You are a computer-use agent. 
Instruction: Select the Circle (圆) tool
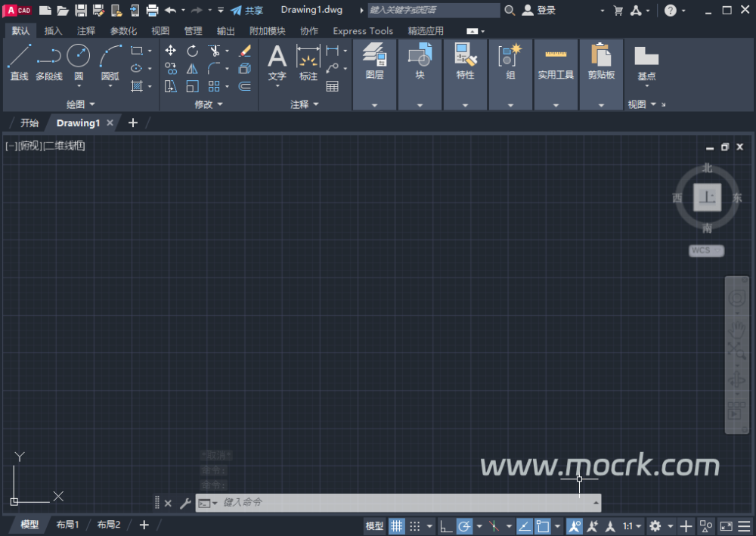coord(79,62)
